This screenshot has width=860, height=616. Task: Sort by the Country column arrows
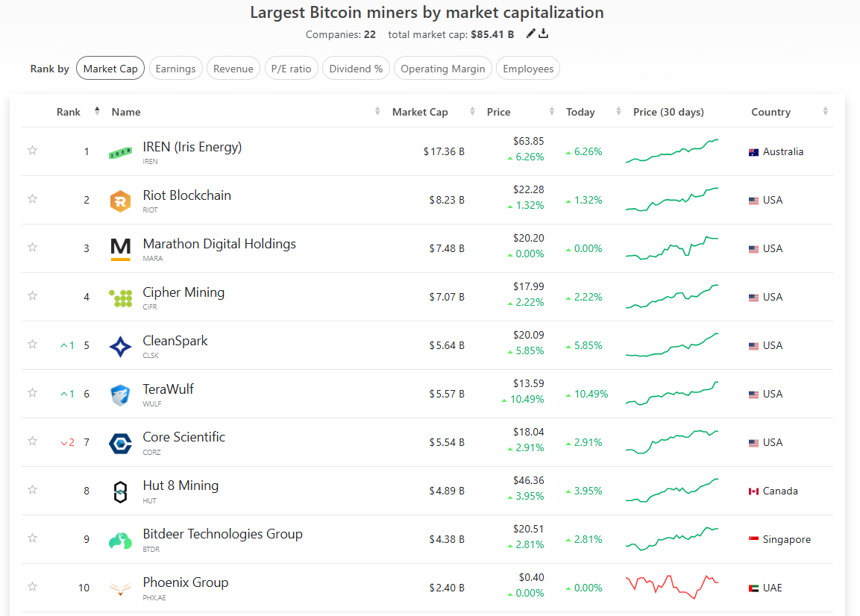click(825, 112)
